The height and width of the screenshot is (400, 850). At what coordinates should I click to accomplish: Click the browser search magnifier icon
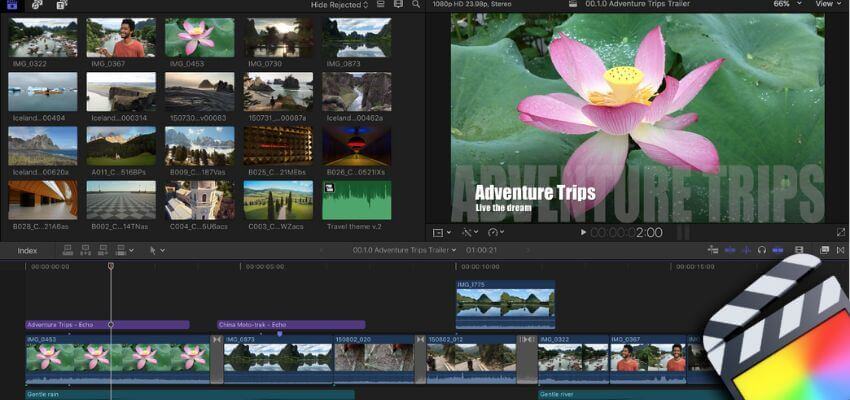[416, 4]
